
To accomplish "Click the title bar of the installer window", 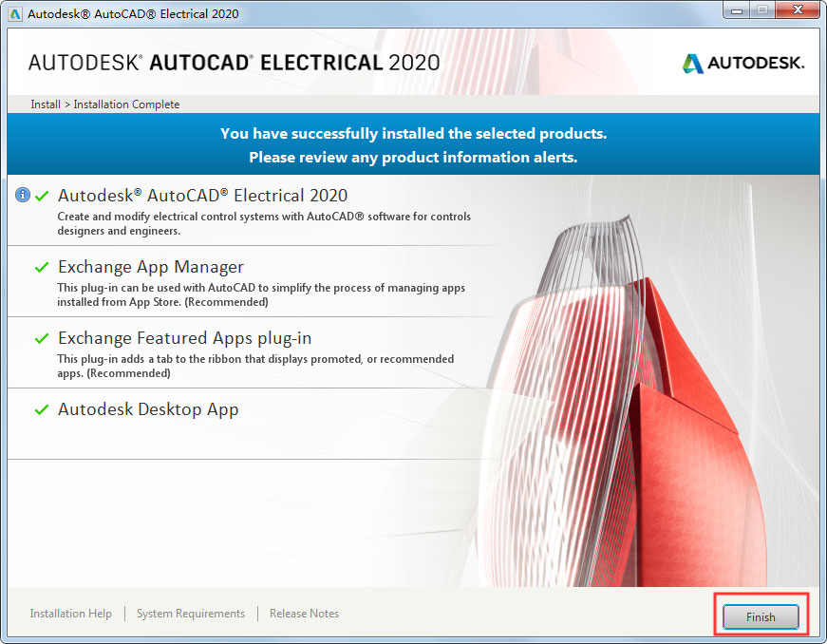I will pyautogui.click(x=380, y=10).
